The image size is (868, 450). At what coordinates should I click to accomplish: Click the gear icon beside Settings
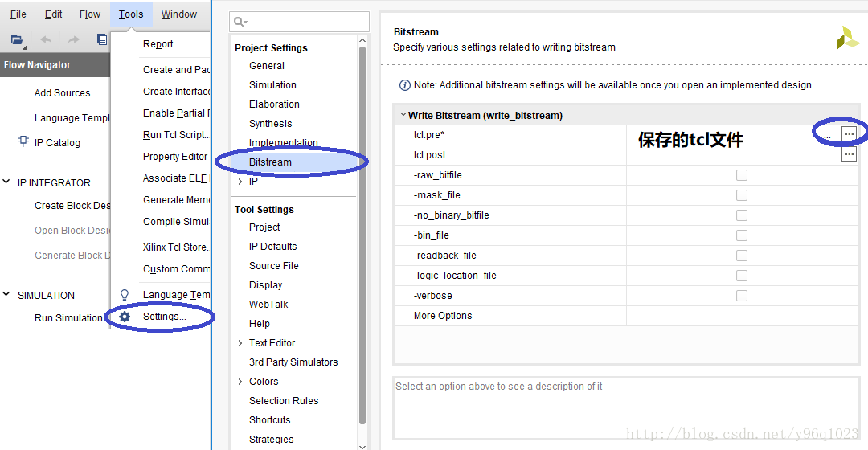[x=125, y=317]
